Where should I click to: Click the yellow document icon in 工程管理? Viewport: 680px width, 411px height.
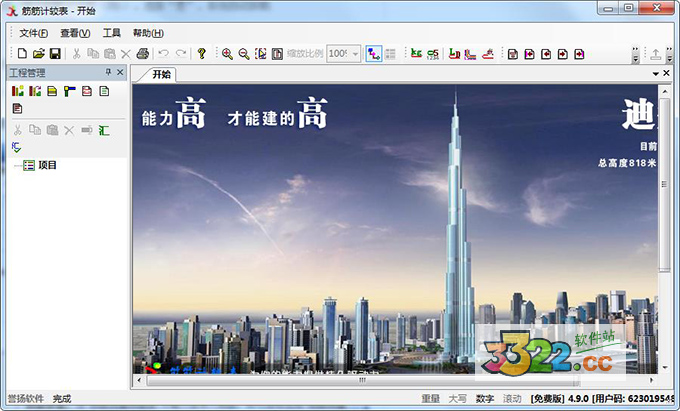coord(52,91)
